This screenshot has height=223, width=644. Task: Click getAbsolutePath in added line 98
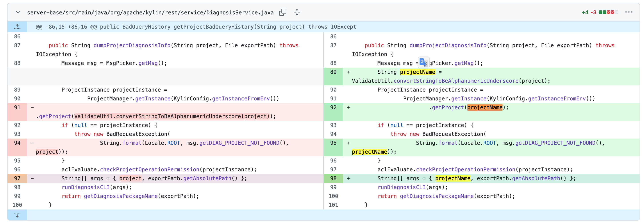[x=536, y=178]
